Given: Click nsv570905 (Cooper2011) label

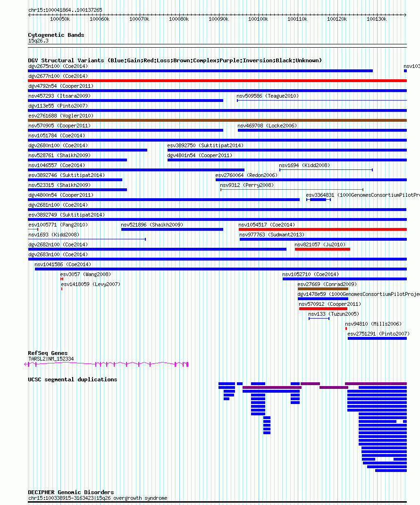Looking at the screenshot, I should pos(59,126).
